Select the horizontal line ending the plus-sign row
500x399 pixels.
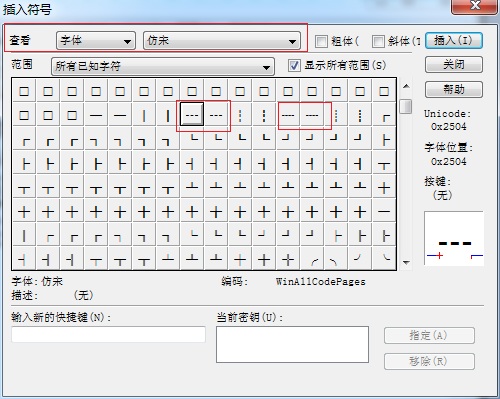[x=384, y=211]
